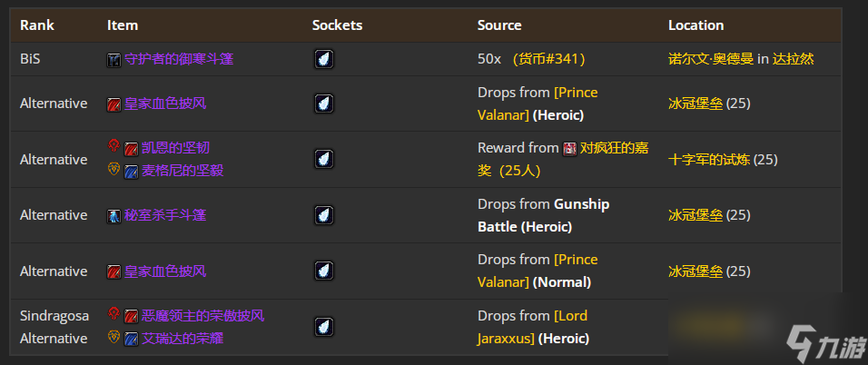Click the socket gem icon in BiS row
Screen dimensions: 868x365
[x=324, y=59]
